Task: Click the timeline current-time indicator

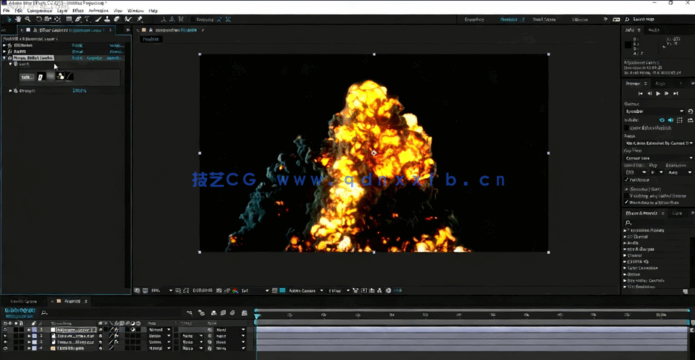Action: coord(257,316)
